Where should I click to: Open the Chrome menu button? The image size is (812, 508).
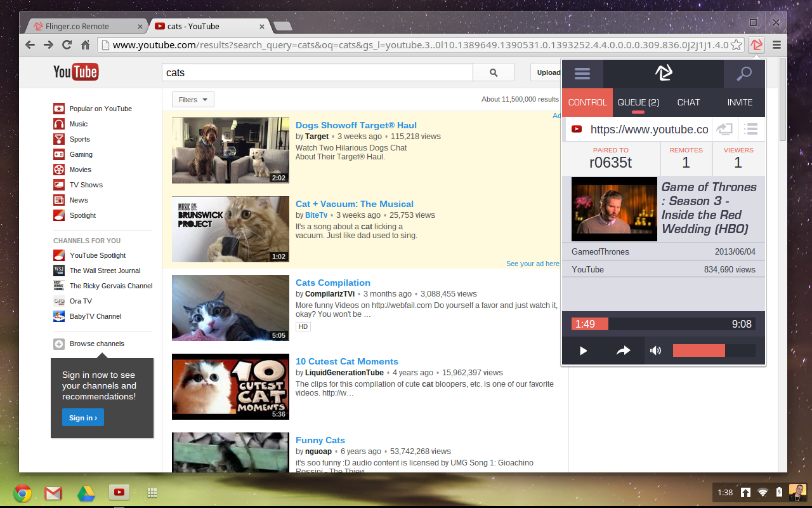point(776,44)
